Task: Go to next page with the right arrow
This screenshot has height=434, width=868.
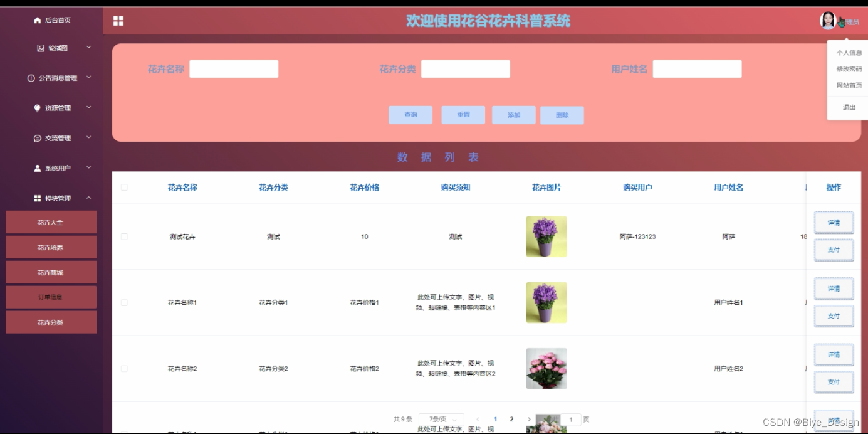Action: [x=529, y=420]
